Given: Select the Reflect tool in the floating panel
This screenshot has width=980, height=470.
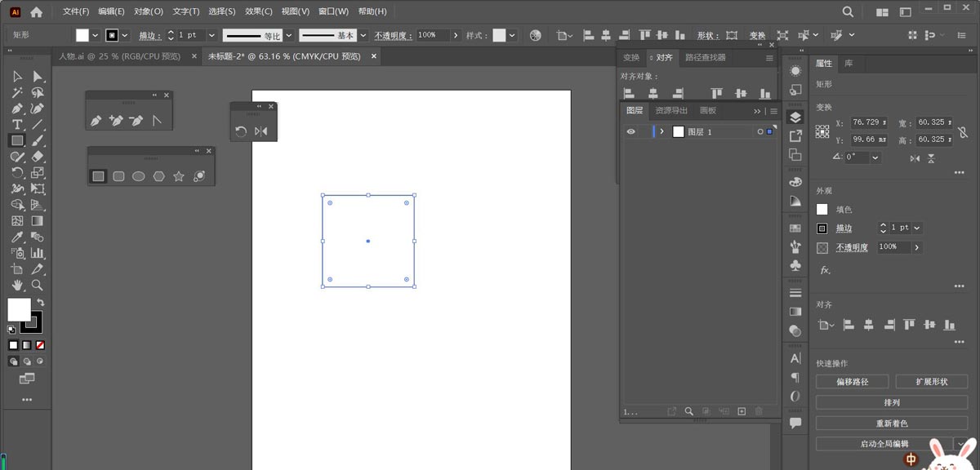Looking at the screenshot, I should tap(261, 131).
